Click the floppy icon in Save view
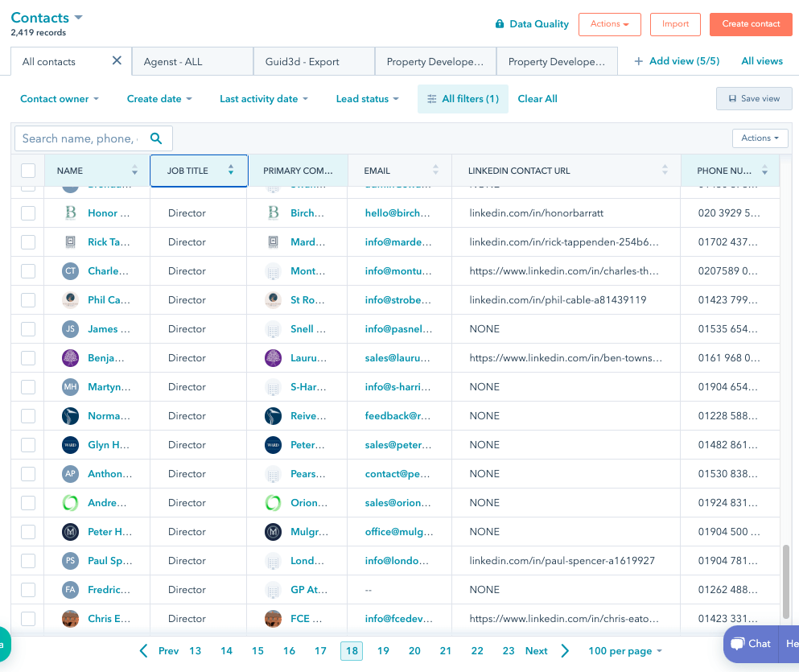799x672 pixels. pos(732,98)
